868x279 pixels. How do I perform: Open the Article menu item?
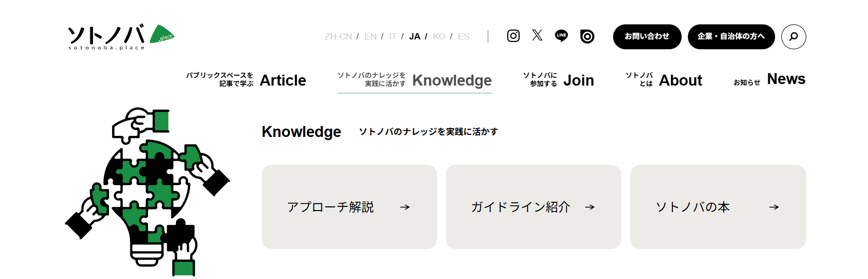282,80
